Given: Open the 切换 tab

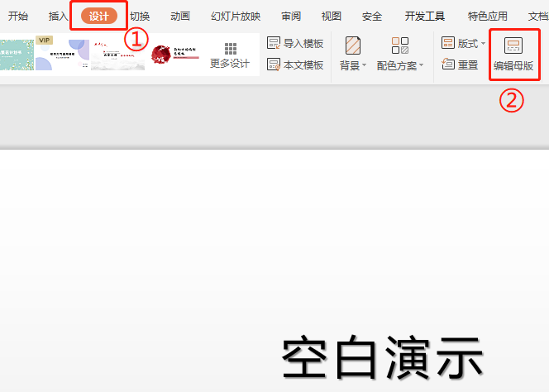Looking at the screenshot, I should 140,16.
